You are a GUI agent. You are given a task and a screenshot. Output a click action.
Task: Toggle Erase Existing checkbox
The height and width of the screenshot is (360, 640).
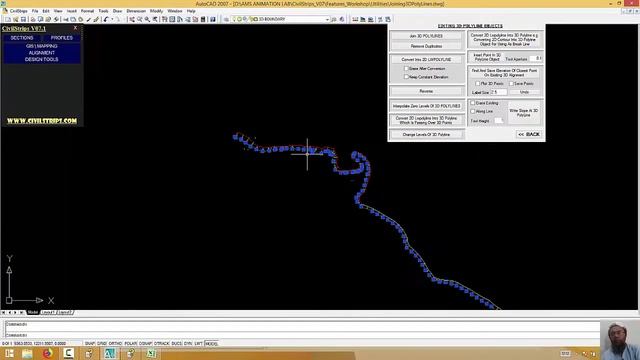[x=473, y=103]
